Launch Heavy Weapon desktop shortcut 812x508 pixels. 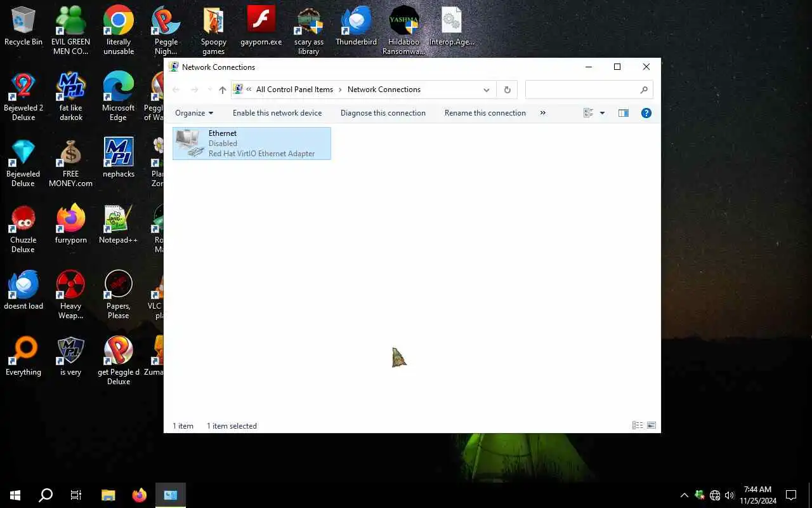(x=71, y=295)
